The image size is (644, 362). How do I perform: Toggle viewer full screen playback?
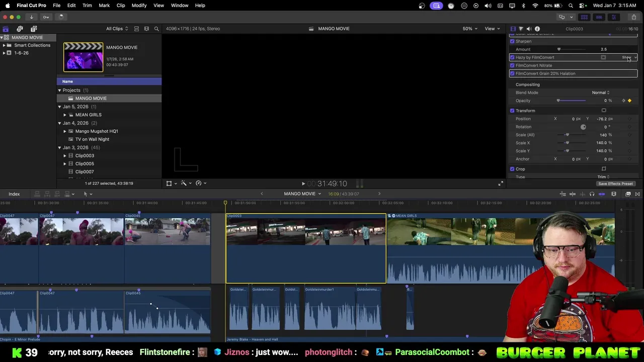point(500,184)
